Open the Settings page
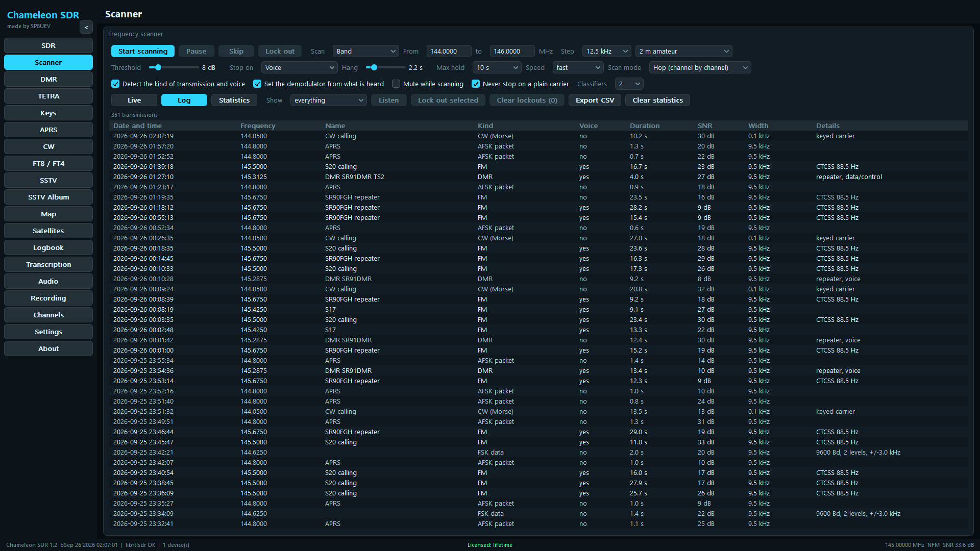 48,332
